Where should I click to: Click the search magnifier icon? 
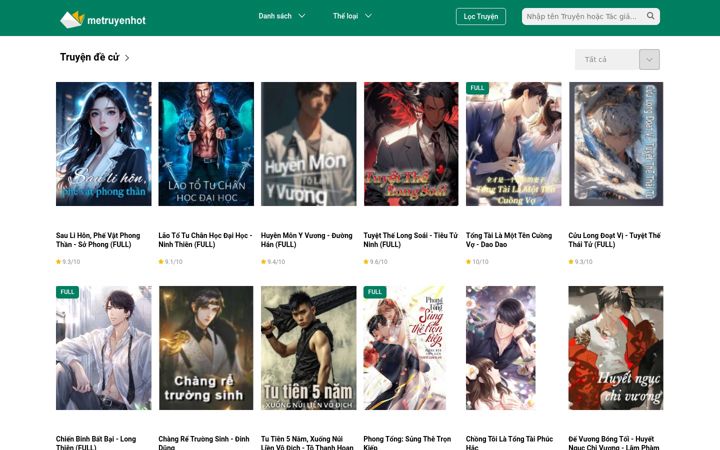(x=650, y=16)
